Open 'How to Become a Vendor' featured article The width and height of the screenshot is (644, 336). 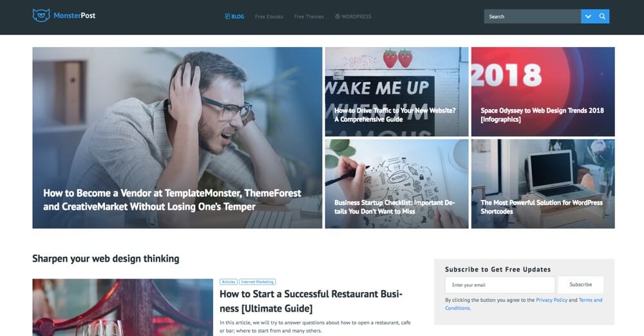(178, 138)
